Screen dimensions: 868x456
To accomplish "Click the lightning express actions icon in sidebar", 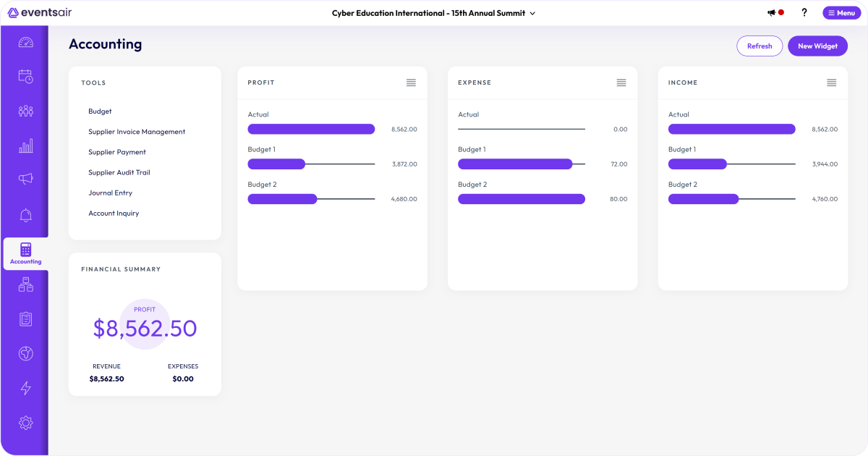I will [x=26, y=388].
